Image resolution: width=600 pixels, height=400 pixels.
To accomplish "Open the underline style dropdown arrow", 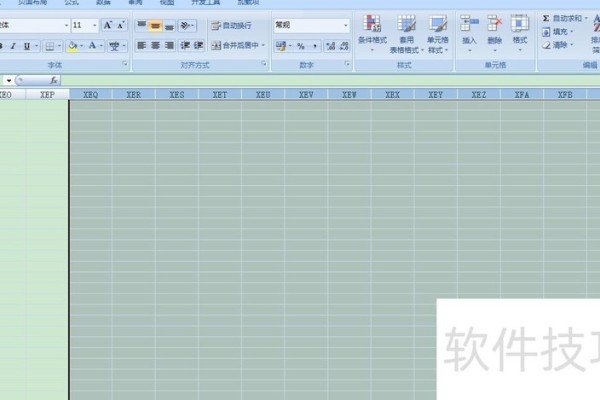I will point(36,46).
